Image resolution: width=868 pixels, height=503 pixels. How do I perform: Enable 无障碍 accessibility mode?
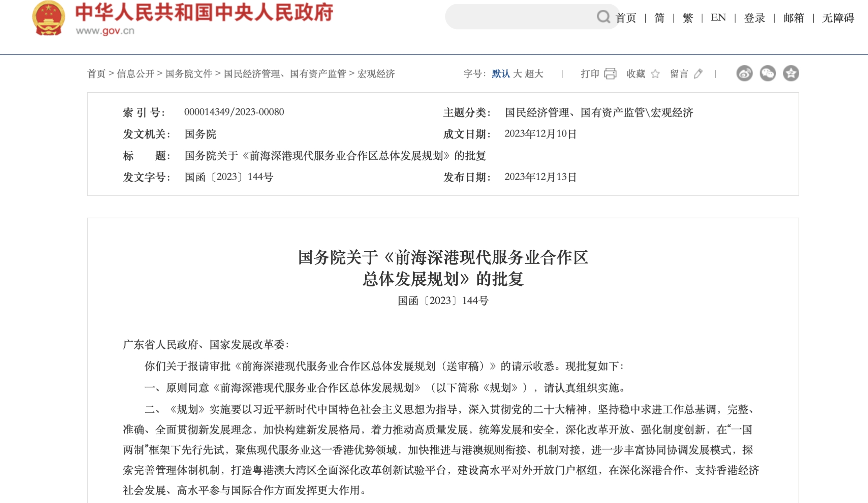tap(838, 18)
